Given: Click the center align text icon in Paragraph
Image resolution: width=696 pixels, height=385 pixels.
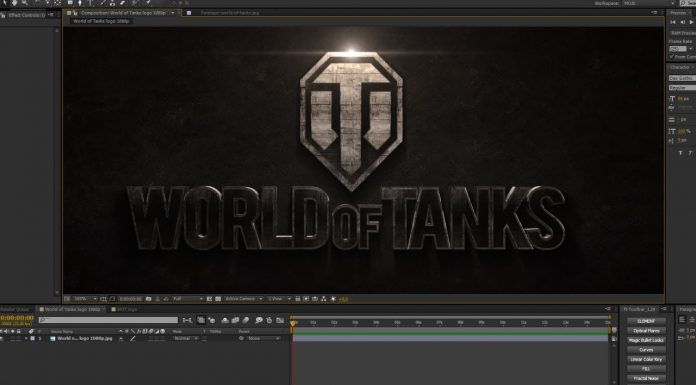Looking at the screenshot, I should pyautogui.click(x=692, y=320).
